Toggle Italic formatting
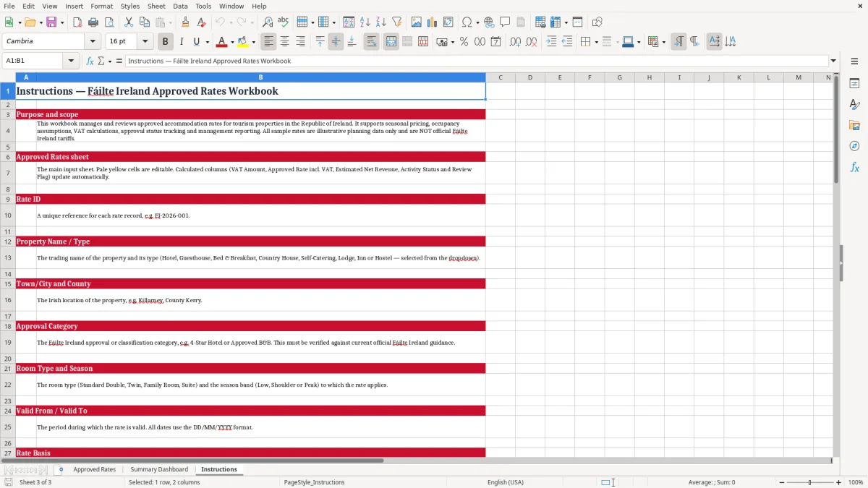Image resolution: width=868 pixels, height=488 pixels. pyautogui.click(x=182, y=42)
